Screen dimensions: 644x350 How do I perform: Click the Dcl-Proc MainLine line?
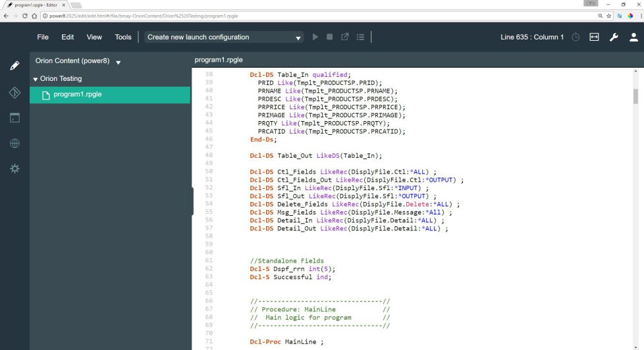pos(286,342)
